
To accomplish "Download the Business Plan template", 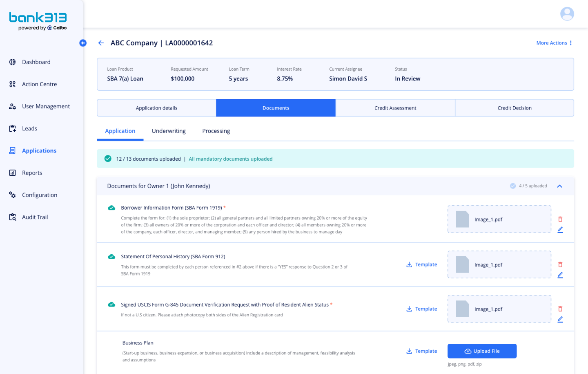I will pos(421,351).
